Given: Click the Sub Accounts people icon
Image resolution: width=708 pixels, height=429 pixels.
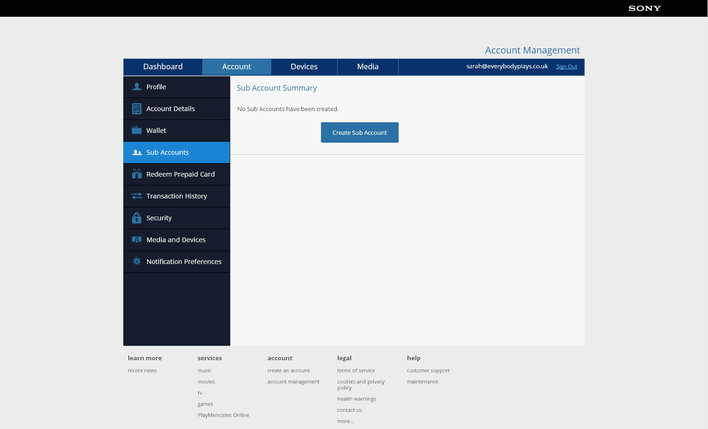Looking at the screenshot, I should (x=137, y=153).
